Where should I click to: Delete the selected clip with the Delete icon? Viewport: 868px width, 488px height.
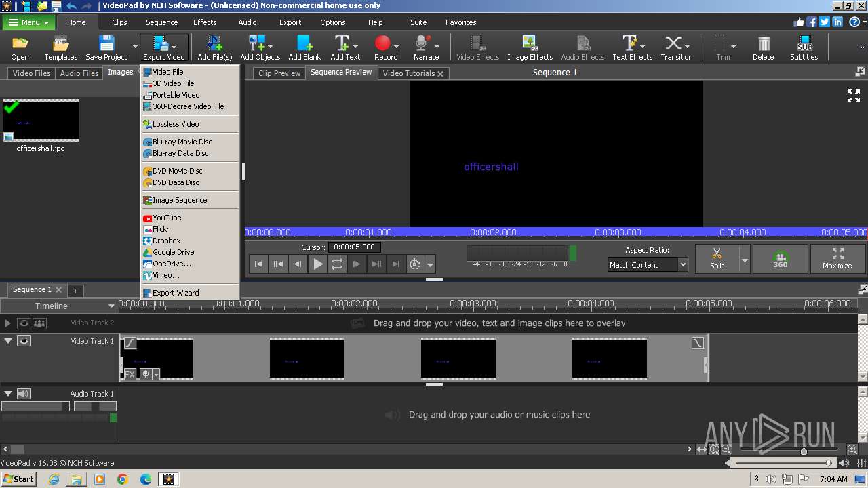tap(763, 47)
